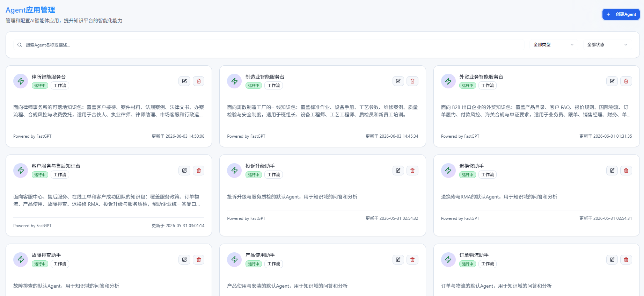
Task: Click timestamp 更新于 2026-06-03 14:50:08
Action: [x=178, y=136]
